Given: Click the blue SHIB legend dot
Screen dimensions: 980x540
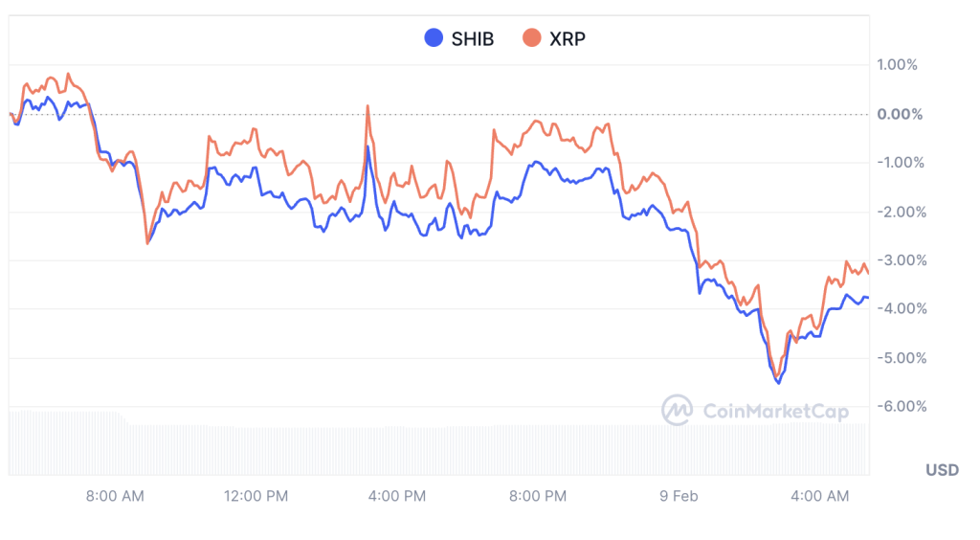Looking at the screenshot, I should pos(434,38).
